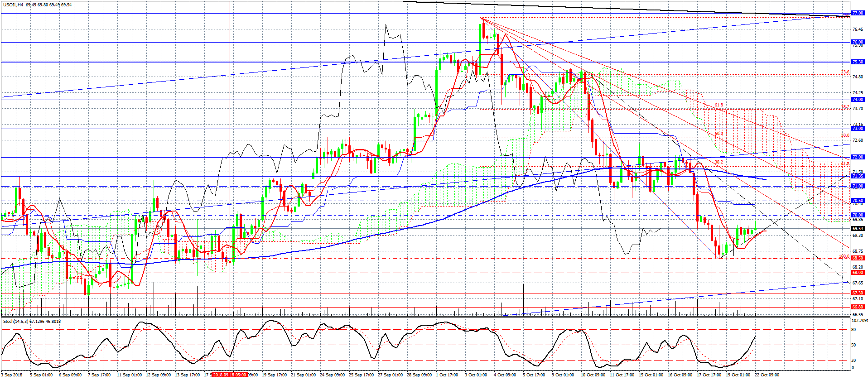Click the 7 Sep 17:00 time label

[99, 375]
